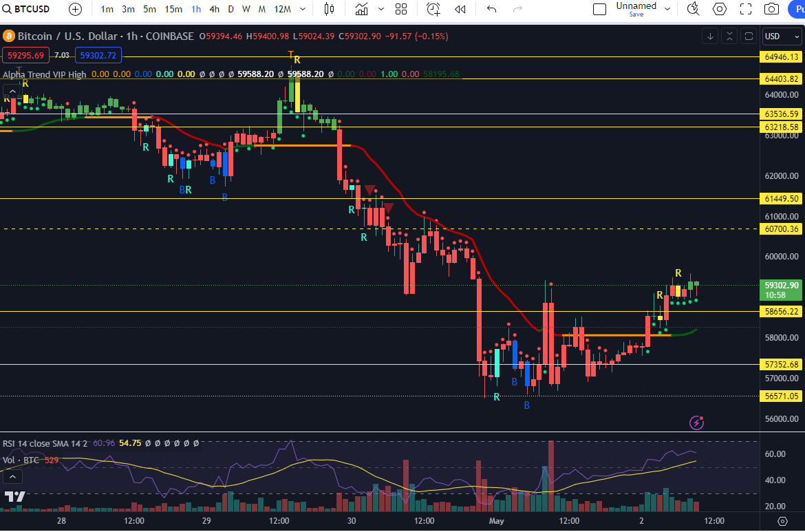Click the 58656.22 price level label
The height and width of the screenshot is (532, 805).
click(x=782, y=312)
